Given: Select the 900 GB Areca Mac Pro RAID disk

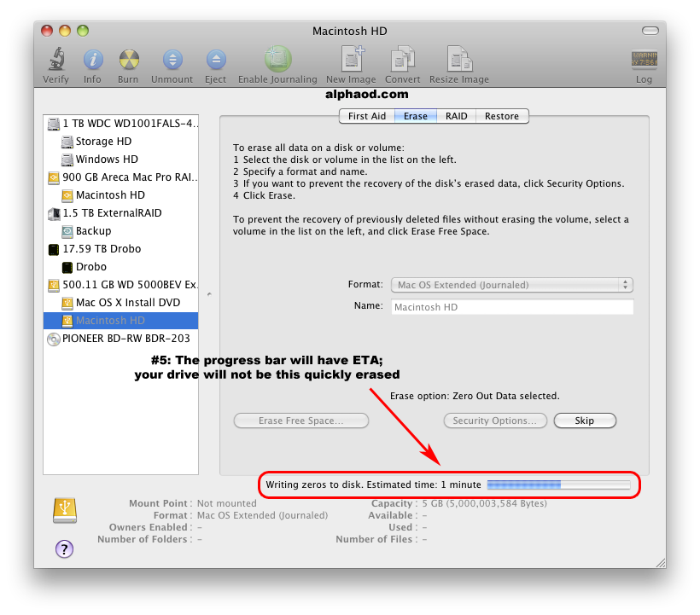Looking at the screenshot, I should click(x=121, y=177).
